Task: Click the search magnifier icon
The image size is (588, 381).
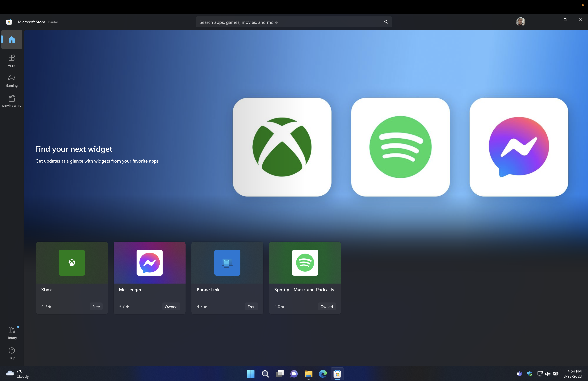Action: click(x=386, y=22)
